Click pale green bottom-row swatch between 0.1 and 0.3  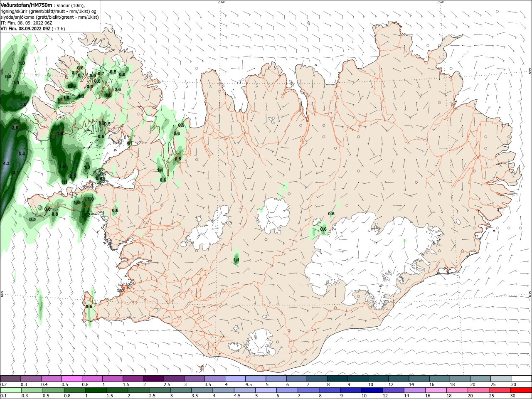[x=11, y=390]
